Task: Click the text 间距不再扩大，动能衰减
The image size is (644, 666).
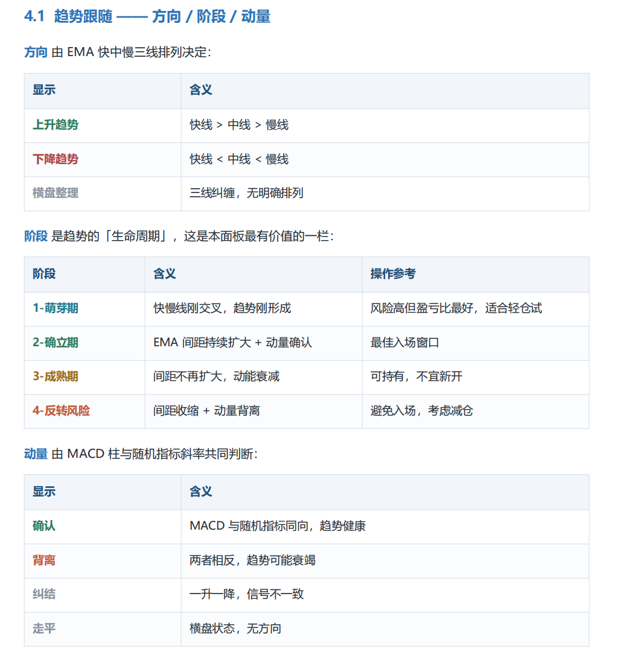Action: [216, 376]
